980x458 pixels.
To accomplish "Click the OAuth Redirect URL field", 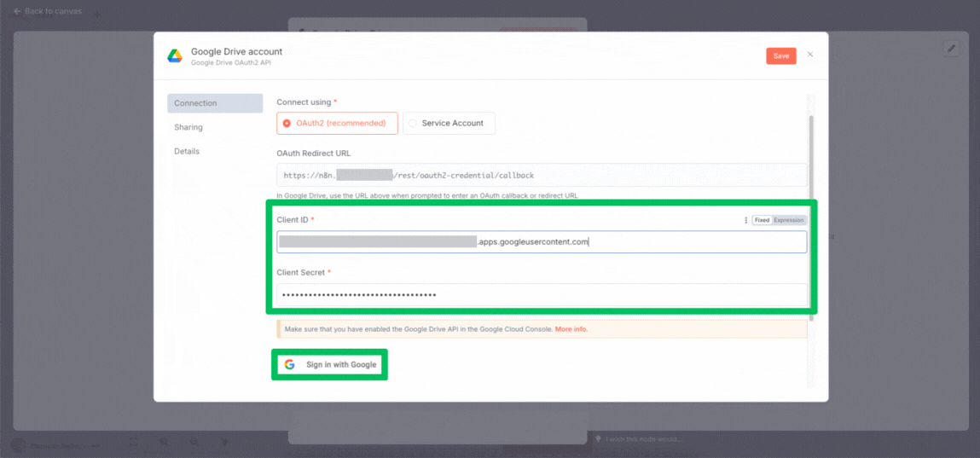I will (541, 176).
